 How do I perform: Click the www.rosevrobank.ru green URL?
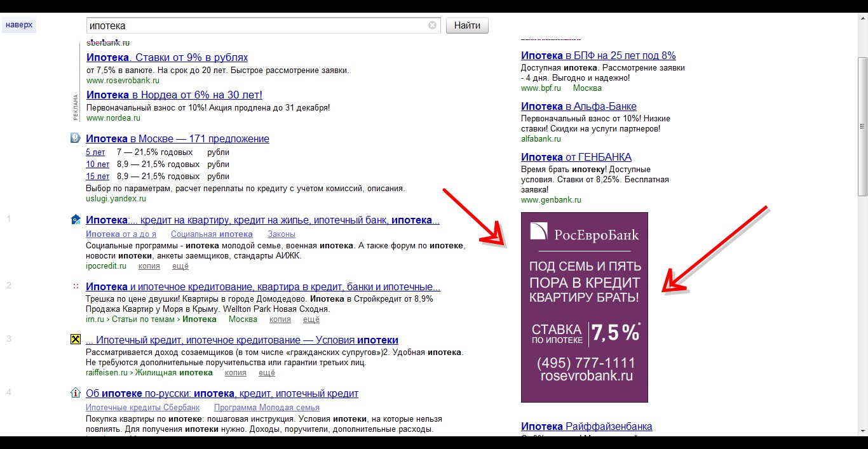tap(123, 81)
